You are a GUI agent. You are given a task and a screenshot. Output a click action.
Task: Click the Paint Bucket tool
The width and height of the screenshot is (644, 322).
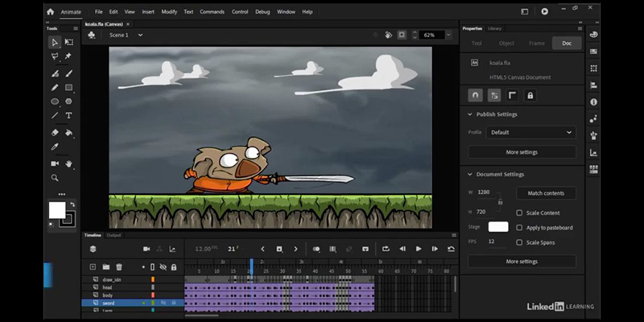[69, 132]
